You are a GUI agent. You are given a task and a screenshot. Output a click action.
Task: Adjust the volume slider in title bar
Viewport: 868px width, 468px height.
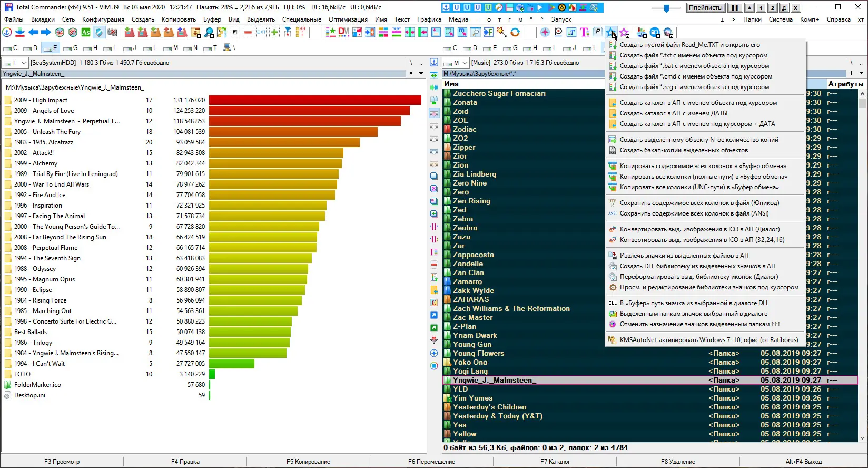tap(666, 8)
